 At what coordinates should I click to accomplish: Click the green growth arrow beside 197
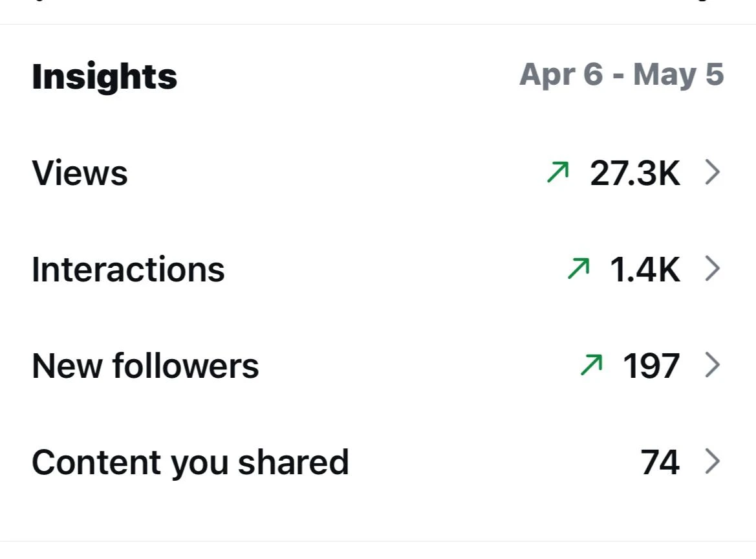592,365
